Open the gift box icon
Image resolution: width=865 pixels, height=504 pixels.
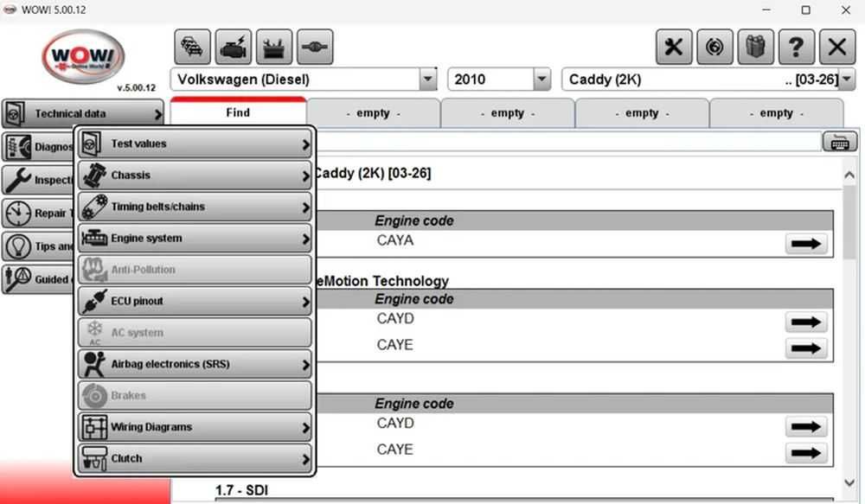(x=755, y=47)
